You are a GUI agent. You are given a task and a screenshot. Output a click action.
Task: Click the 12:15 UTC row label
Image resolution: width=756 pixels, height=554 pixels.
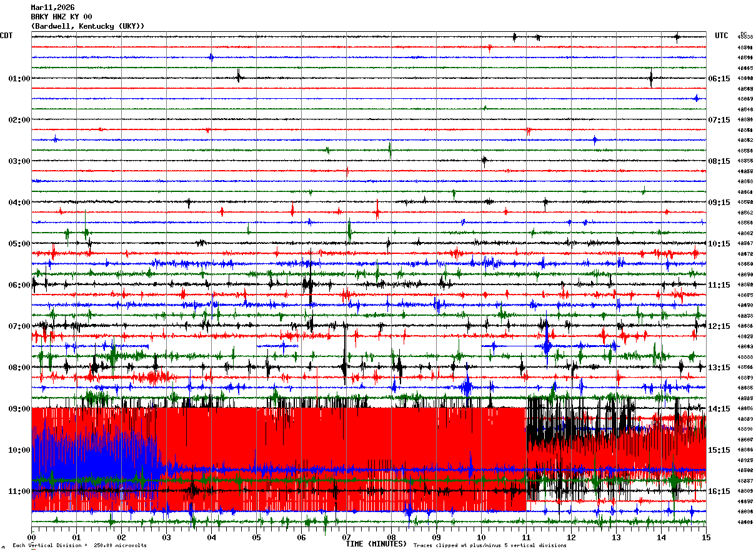click(x=719, y=326)
